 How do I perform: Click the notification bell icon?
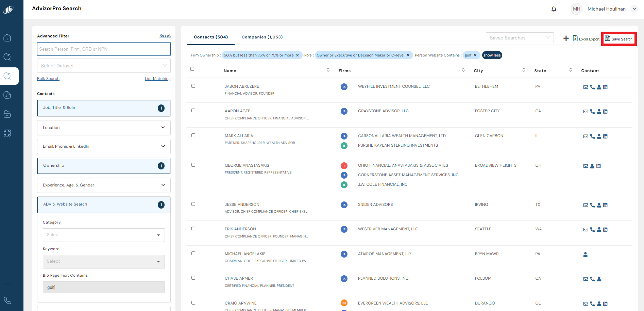554,9
